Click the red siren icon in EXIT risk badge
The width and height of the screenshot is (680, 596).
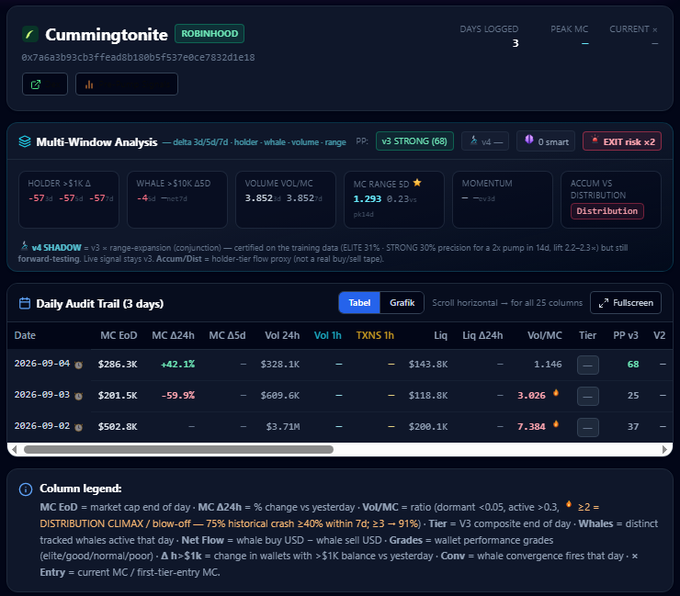pos(595,140)
